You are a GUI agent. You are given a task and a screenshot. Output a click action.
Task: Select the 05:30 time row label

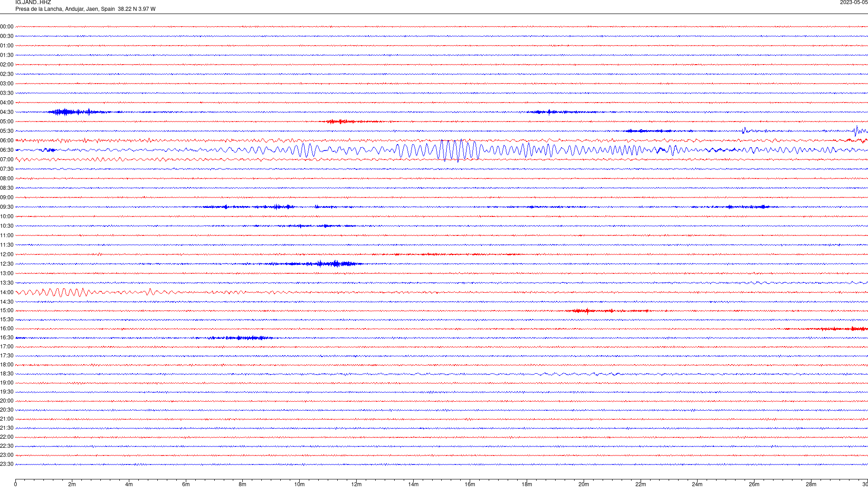[7, 131]
